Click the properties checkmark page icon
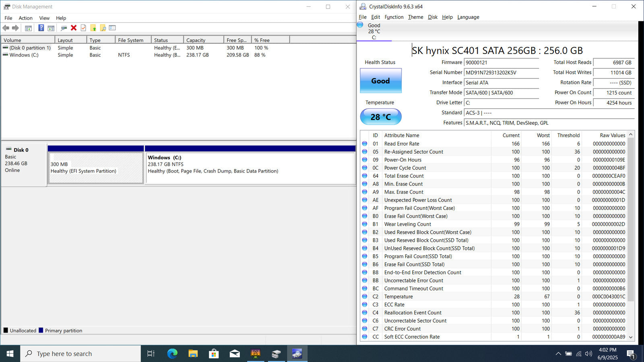The width and height of the screenshot is (644, 362). coord(83,28)
